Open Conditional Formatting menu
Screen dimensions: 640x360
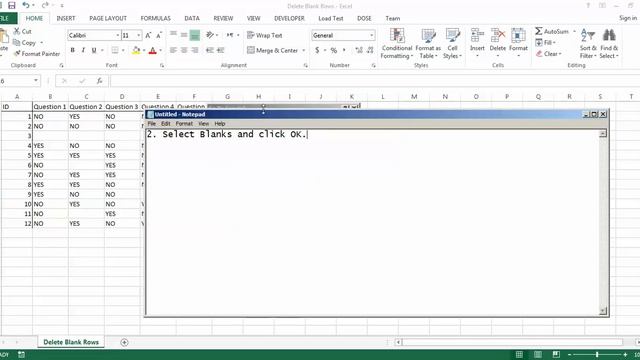(x=397, y=44)
